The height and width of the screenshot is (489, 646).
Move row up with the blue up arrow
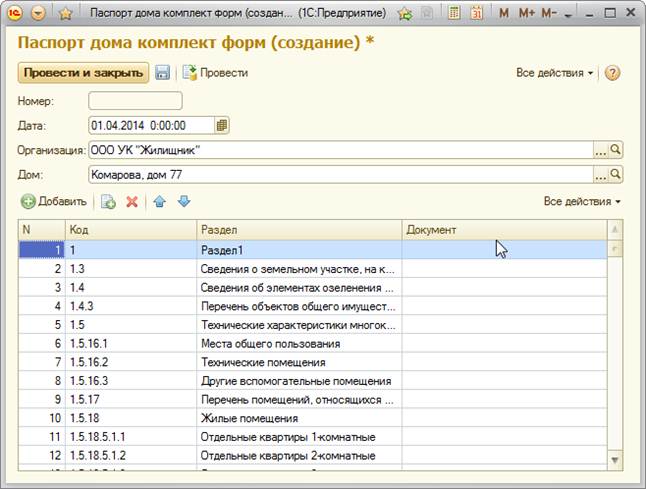click(x=159, y=201)
